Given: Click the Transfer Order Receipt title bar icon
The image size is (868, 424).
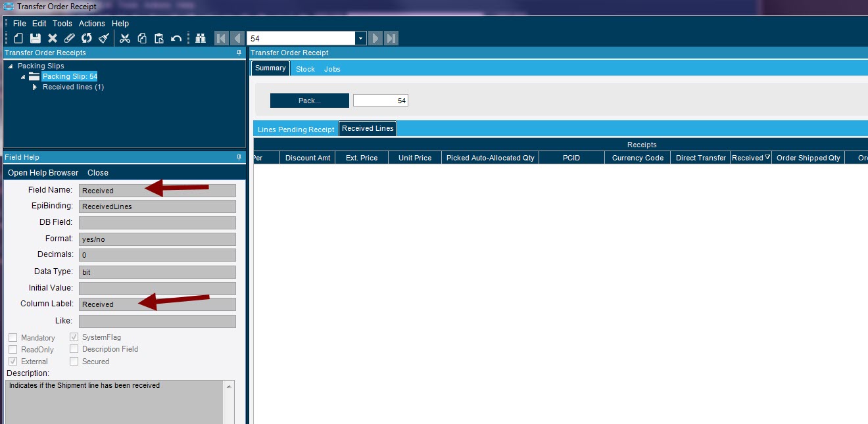Looking at the screenshot, I should [x=9, y=7].
